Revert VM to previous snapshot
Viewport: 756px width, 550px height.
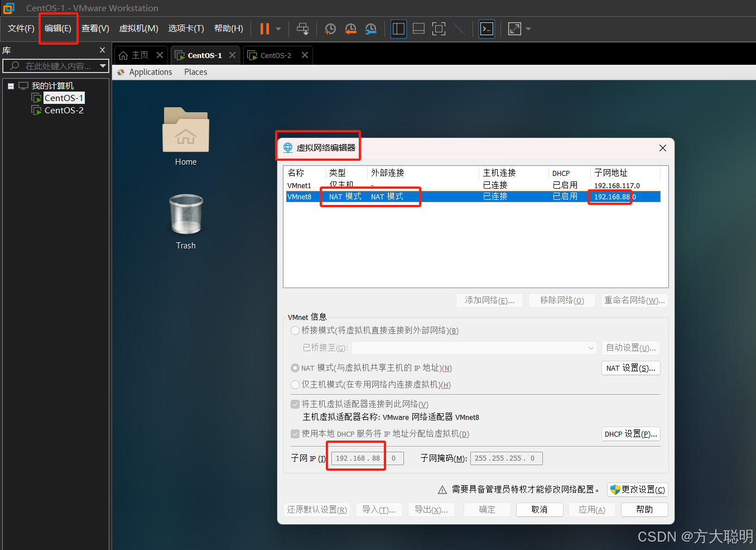pos(351,28)
